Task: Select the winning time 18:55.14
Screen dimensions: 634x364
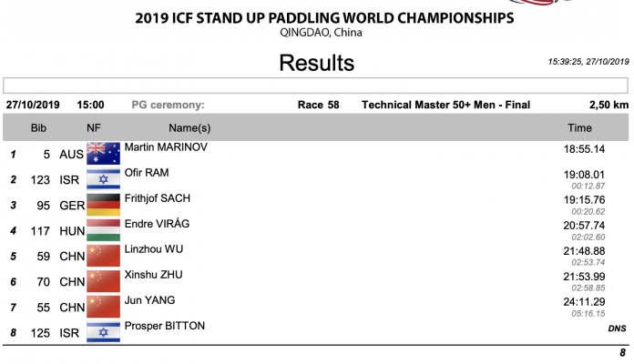Action: coord(585,148)
